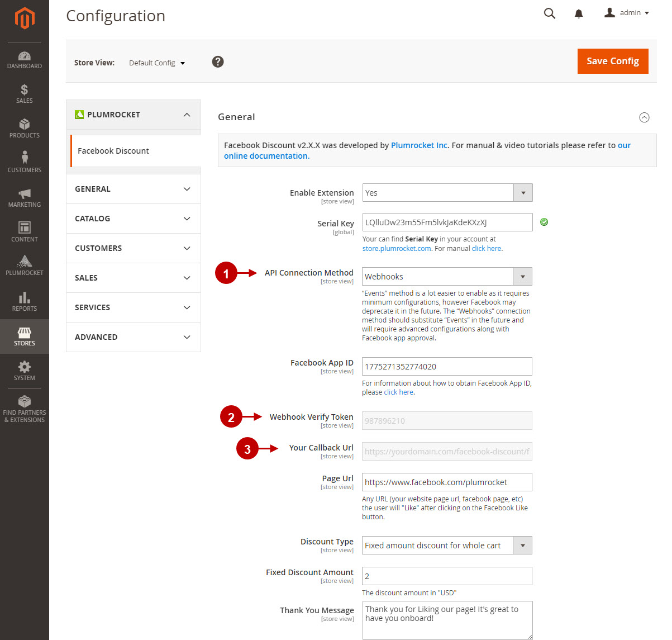Screen dimensions: 672x640
Task: Open the Marketing sidebar menu
Action: tap(25, 198)
